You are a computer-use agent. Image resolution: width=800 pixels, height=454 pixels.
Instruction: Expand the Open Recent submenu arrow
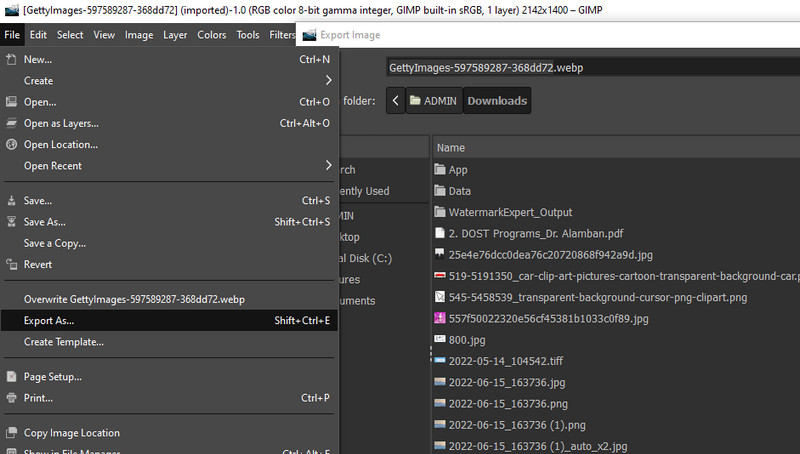tap(328, 166)
